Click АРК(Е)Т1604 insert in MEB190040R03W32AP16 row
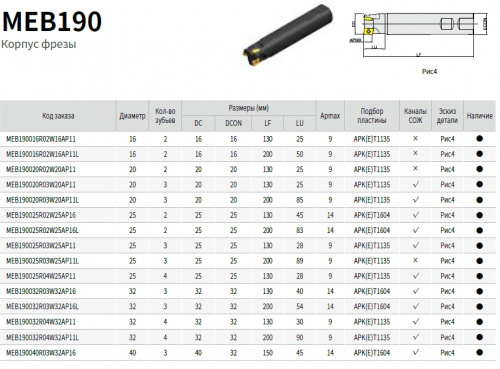 [x=372, y=353]
